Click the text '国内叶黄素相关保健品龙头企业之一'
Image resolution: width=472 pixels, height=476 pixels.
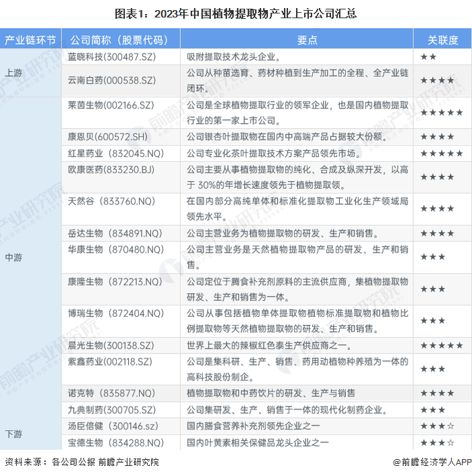tap(258, 442)
